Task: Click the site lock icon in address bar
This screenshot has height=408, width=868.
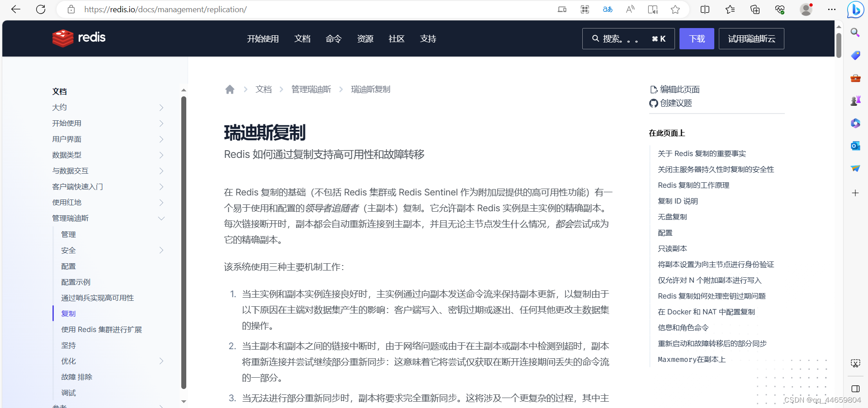Action: click(71, 9)
